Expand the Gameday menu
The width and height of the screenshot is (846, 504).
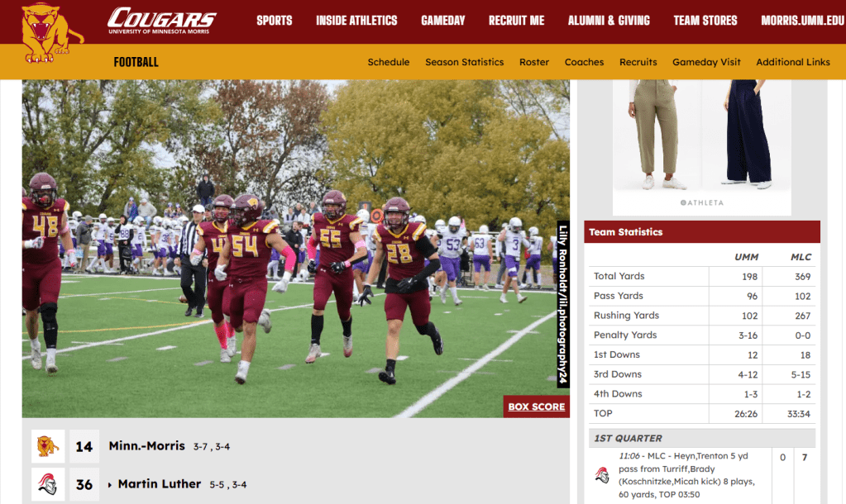pos(443,21)
